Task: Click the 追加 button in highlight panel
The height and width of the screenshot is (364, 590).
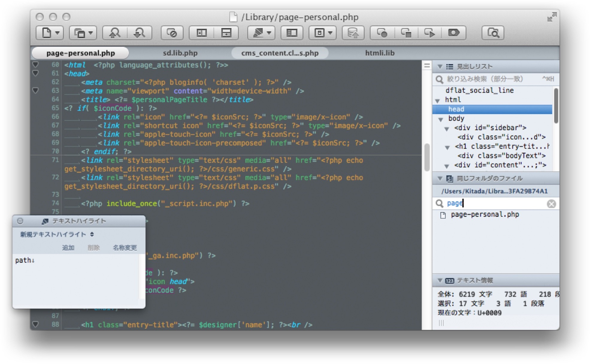Action: (68, 248)
